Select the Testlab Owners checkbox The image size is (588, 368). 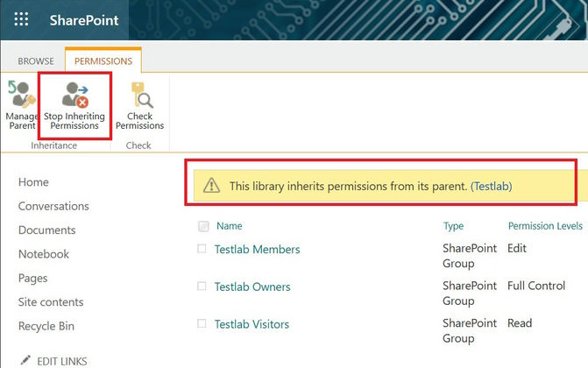point(202,287)
